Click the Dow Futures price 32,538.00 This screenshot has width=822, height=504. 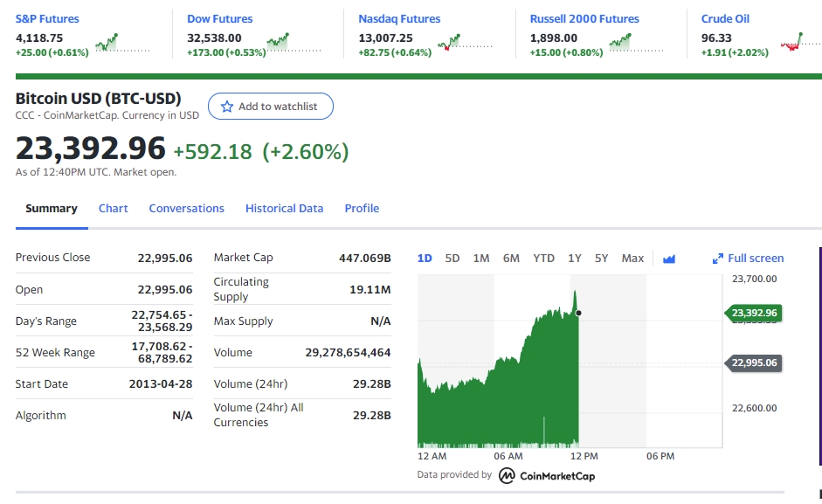point(214,38)
